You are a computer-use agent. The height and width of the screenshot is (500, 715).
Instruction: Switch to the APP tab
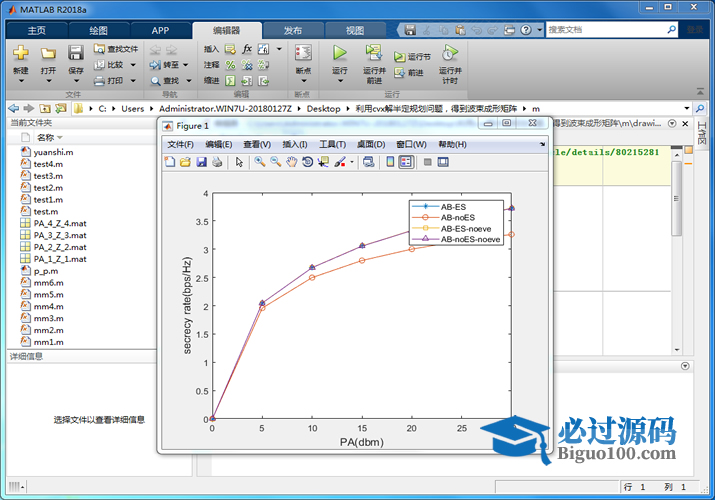point(161,31)
